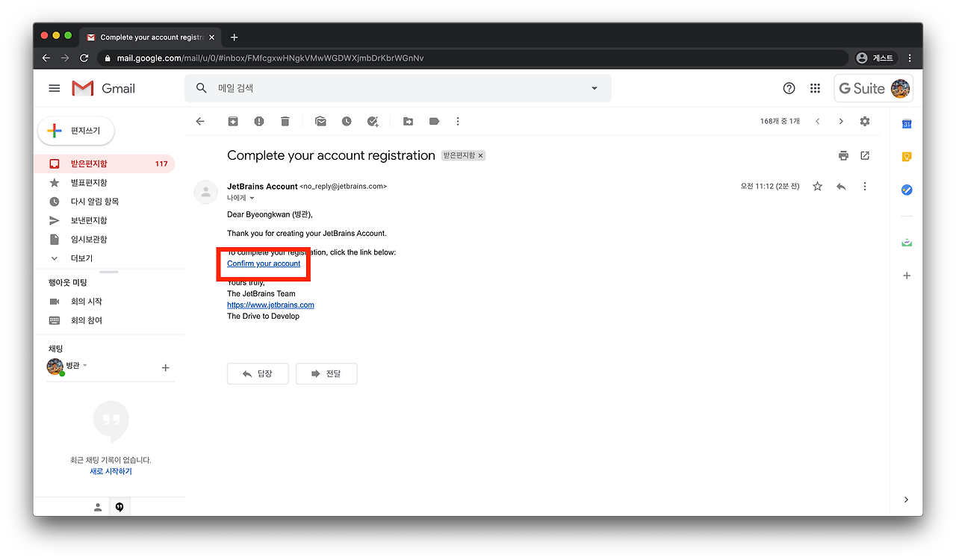Go to older email arrow
Viewport: 956px width, 560px height.
[x=841, y=121]
